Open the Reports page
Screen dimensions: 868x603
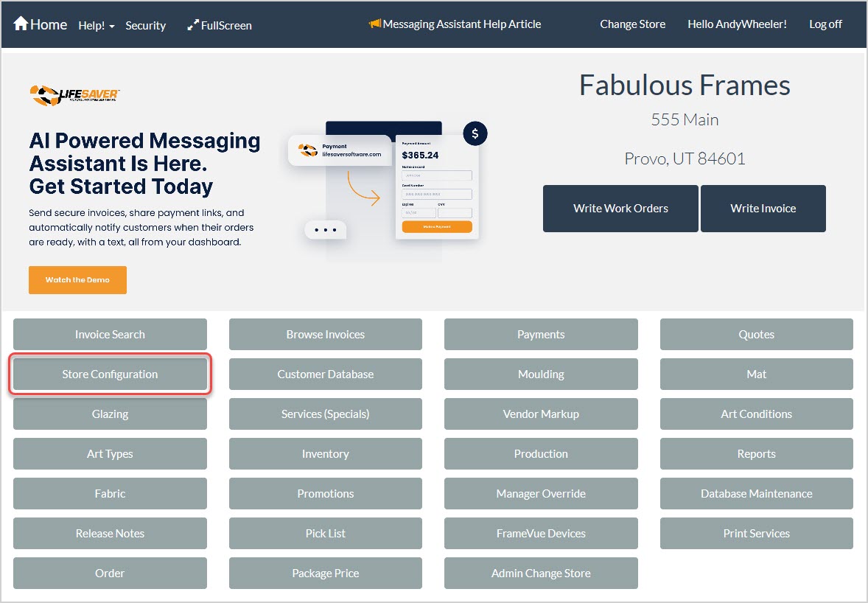756,454
